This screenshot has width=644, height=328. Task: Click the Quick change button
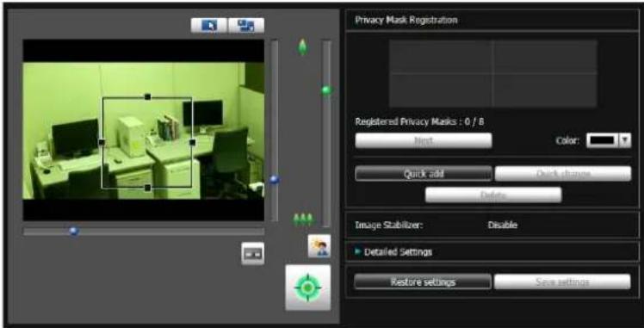[563, 174]
